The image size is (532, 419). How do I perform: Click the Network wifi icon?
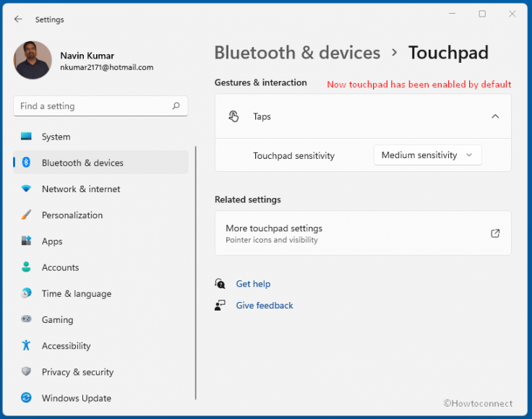[x=26, y=189]
